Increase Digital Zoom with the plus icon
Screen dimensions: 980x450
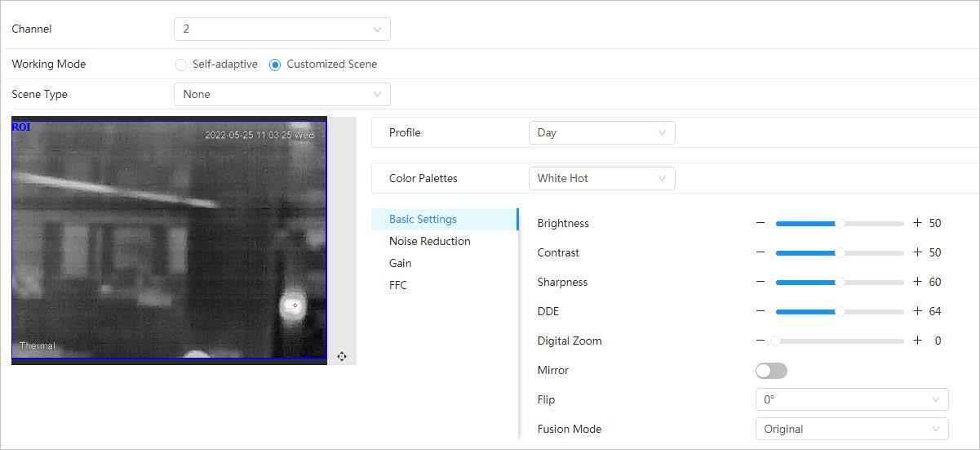pyautogui.click(x=917, y=341)
